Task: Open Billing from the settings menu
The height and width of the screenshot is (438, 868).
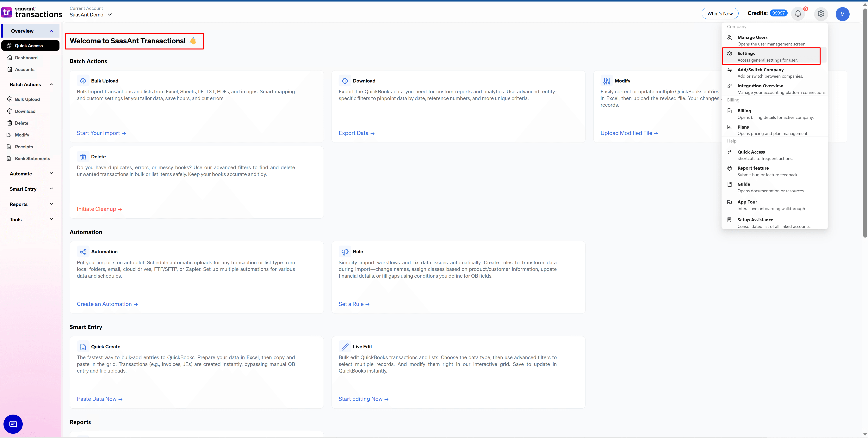Action: click(744, 111)
